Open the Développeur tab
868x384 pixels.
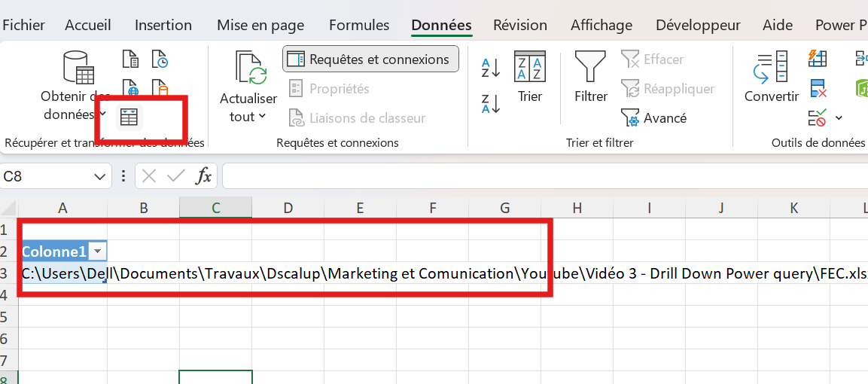coord(698,25)
